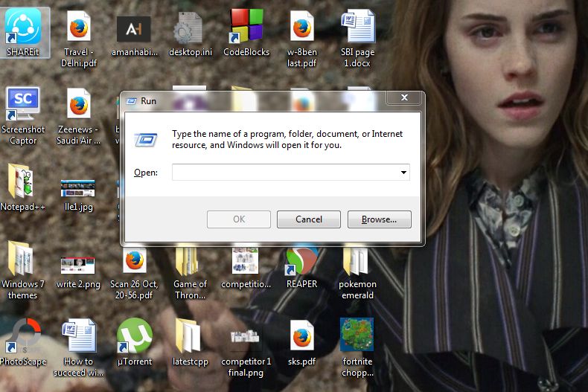Select the write 2.png image file
588x392 pixels.
(x=78, y=273)
